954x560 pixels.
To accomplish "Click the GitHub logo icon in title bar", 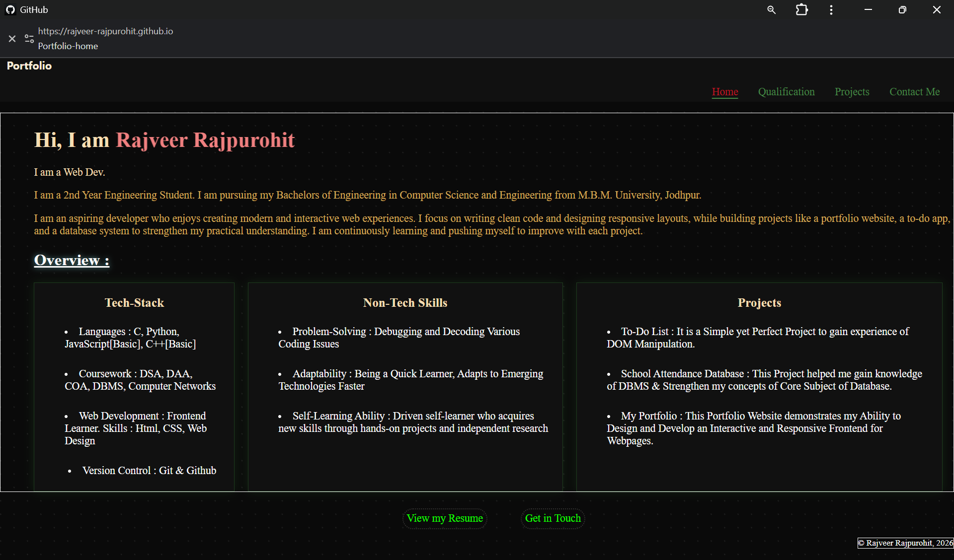I will [x=10, y=10].
